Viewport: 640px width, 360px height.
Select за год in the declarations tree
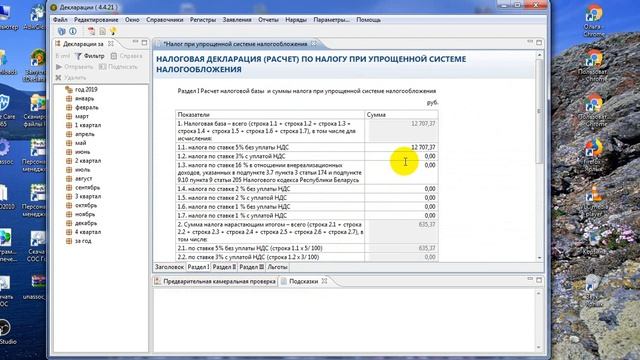(x=83, y=241)
